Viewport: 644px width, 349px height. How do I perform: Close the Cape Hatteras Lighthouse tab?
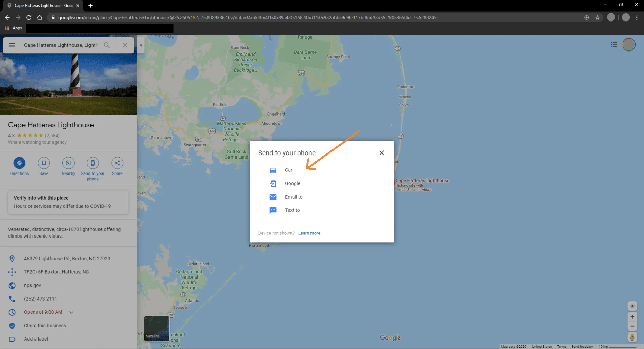click(78, 6)
